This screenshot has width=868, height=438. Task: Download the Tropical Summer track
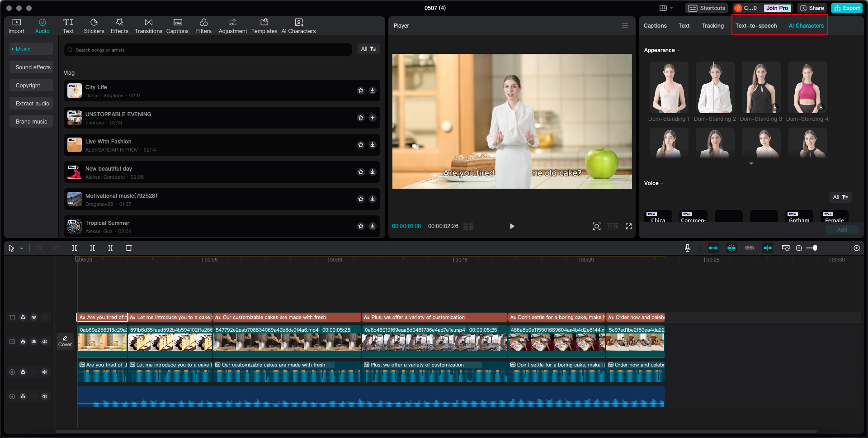[x=373, y=226]
